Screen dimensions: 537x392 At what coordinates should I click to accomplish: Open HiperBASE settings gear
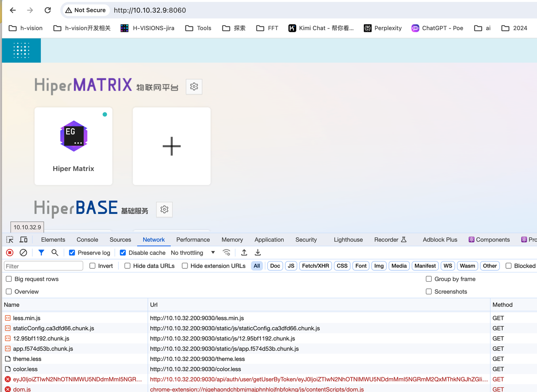(x=164, y=209)
